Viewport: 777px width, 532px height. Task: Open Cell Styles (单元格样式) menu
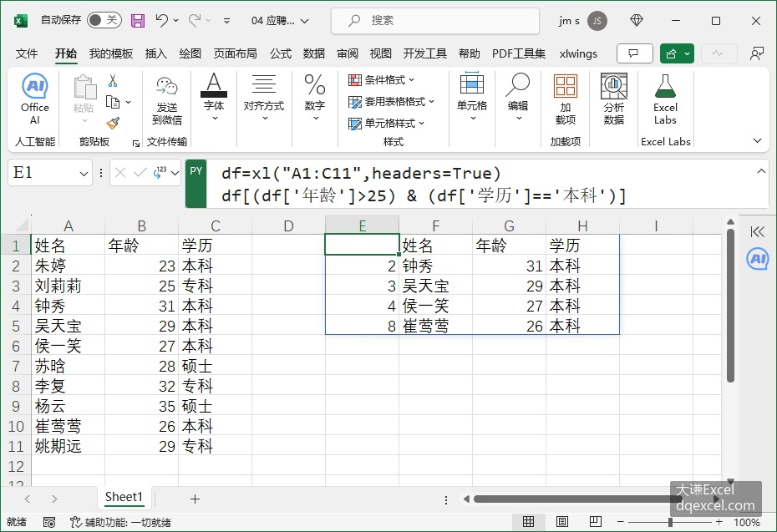click(x=386, y=124)
